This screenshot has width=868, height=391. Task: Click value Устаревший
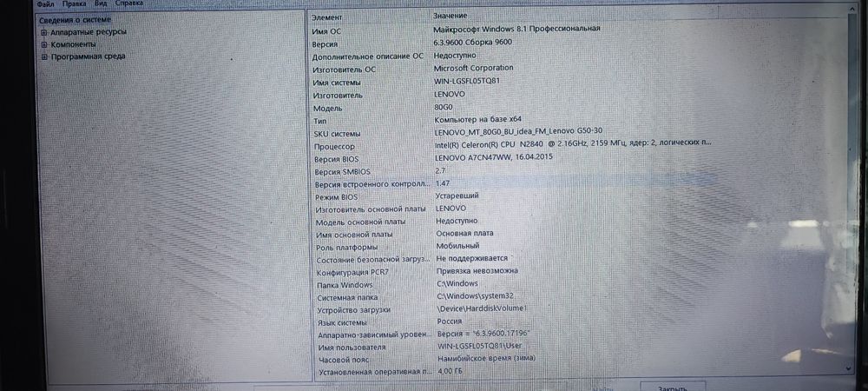[x=457, y=195]
